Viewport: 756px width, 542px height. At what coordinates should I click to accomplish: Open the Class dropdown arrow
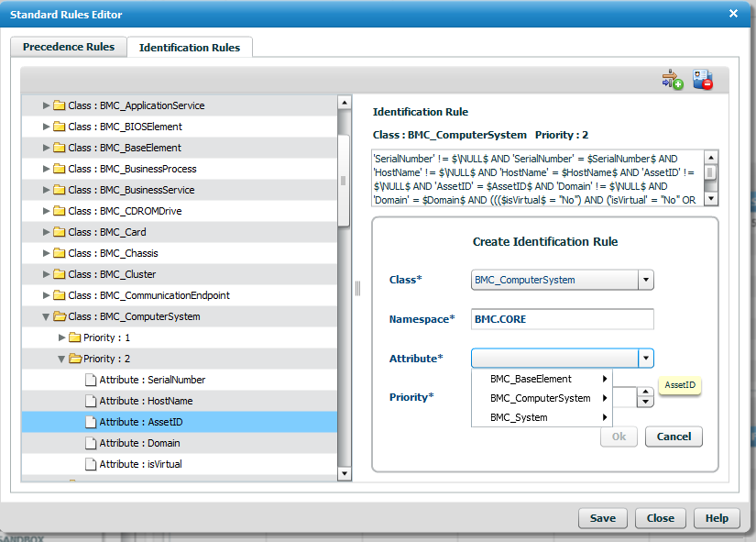pyautogui.click(x=646, y=280)
